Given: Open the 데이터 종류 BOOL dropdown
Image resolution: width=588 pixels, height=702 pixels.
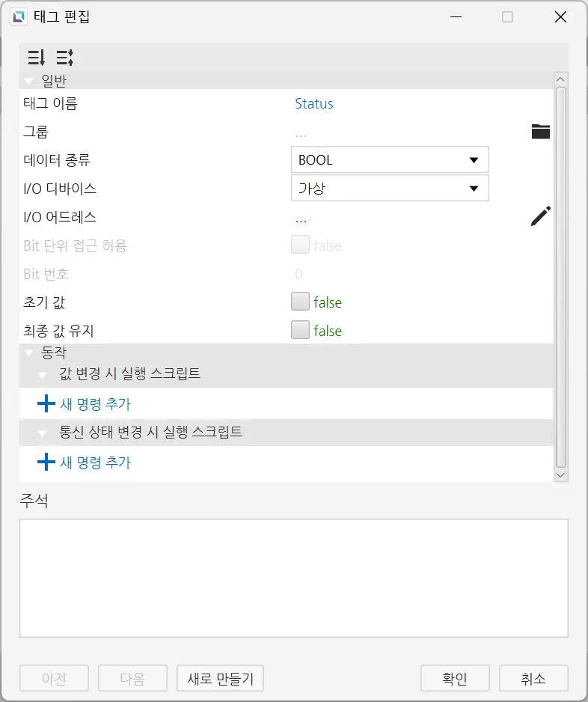Looking at the screenshot, I should pyautogui.click(x=389, y=160).
